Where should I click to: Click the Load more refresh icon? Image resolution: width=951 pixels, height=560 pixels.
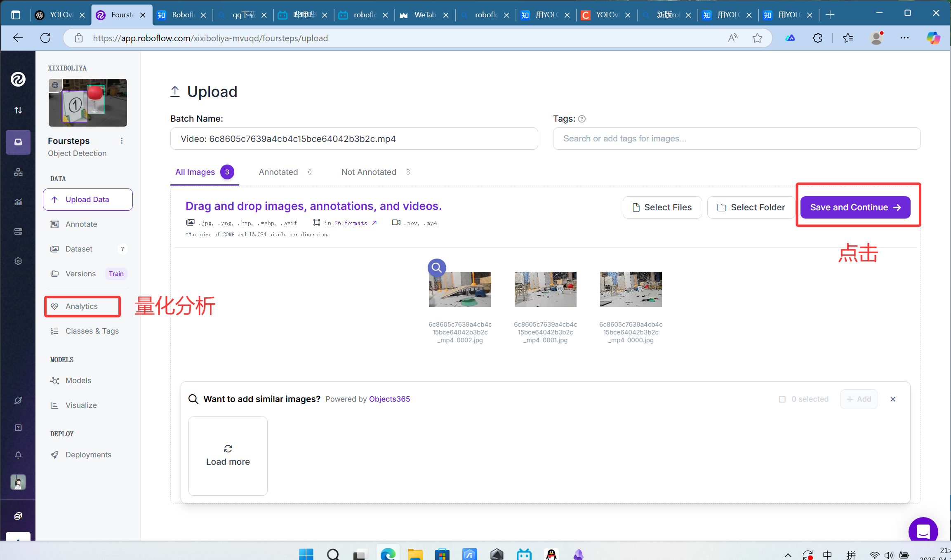click(228, 449)
